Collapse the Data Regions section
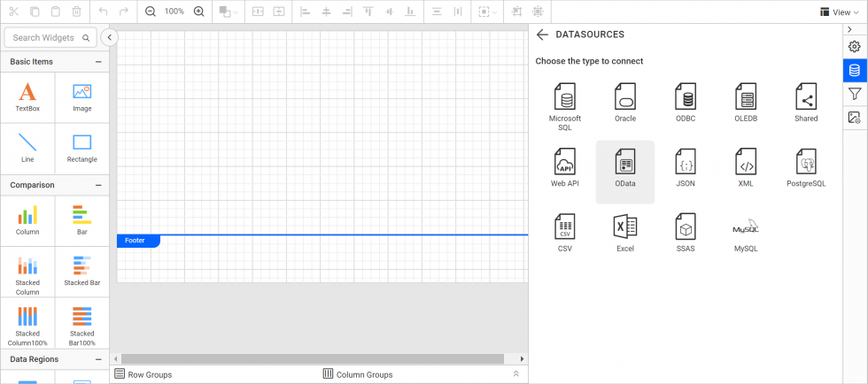The image size is (868, 384). [x=98, y=359]
